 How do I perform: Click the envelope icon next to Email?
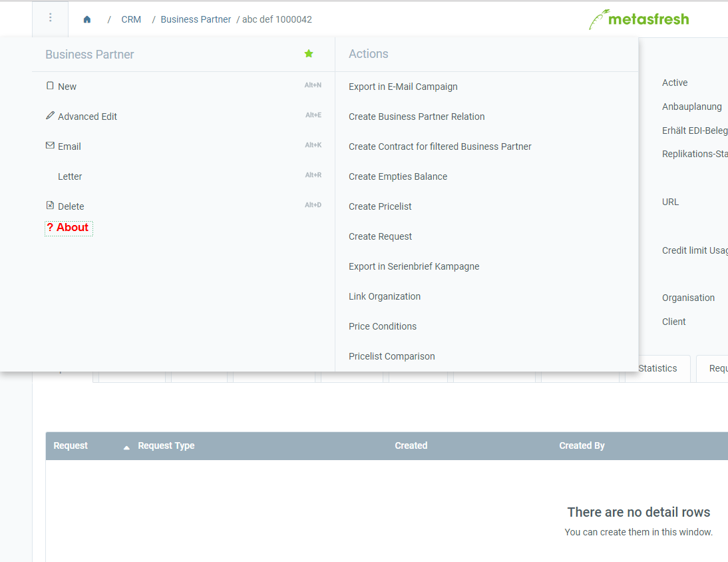coord(50,145)
